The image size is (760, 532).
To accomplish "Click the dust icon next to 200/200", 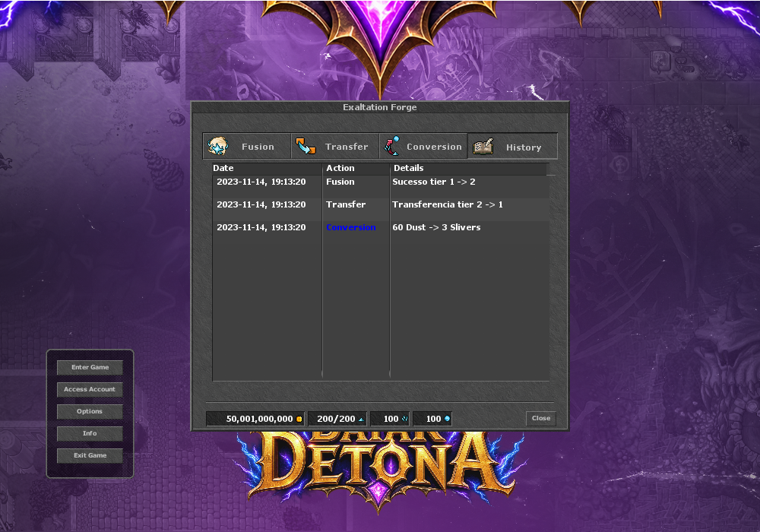I will click(360, 420).
